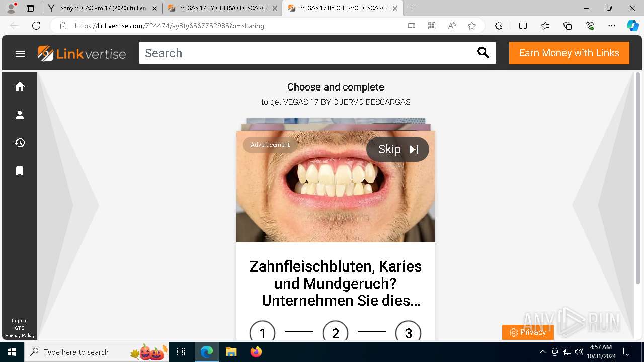Screen dimensions: 644x362
Task: Open the notification center
Action: [x=627, y=352]
